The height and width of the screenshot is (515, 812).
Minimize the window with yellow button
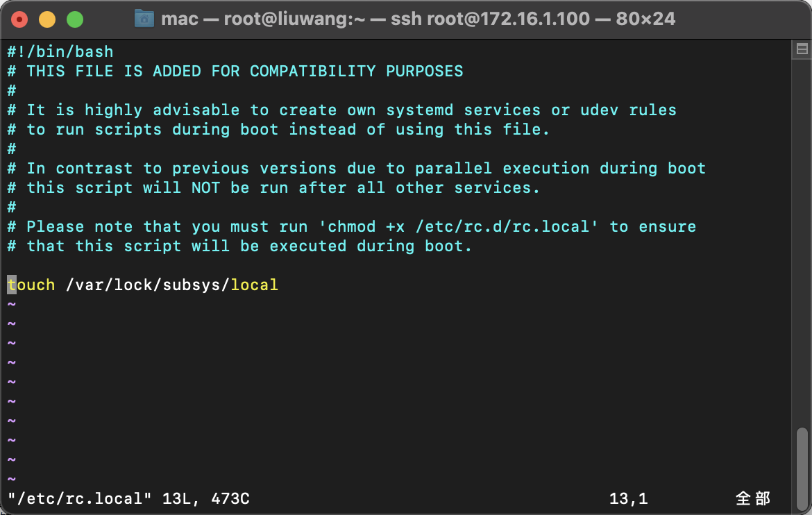pos(46,19)
